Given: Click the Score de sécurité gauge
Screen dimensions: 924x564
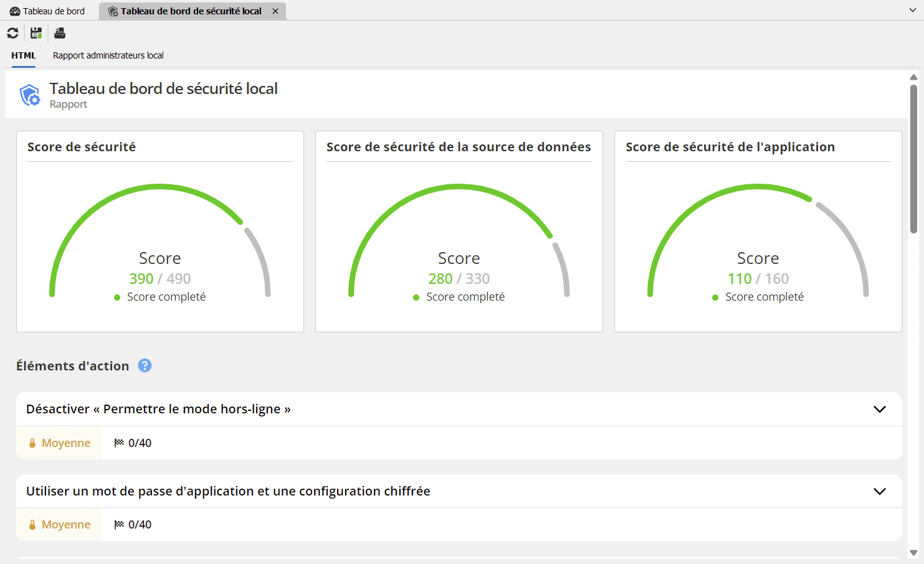Looking at the screenshot, I should point(160,243).
